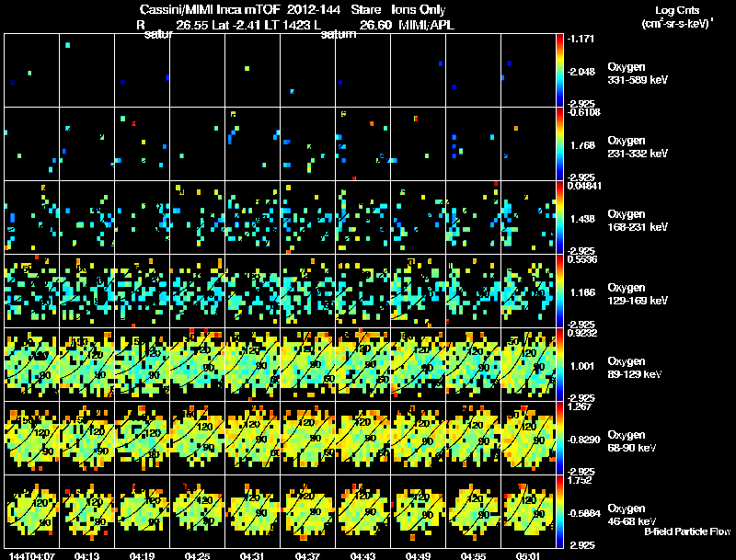This screenshot has height=560, width=736.
Task: Click the 04:37 time axis label
Action: [307, 555]
